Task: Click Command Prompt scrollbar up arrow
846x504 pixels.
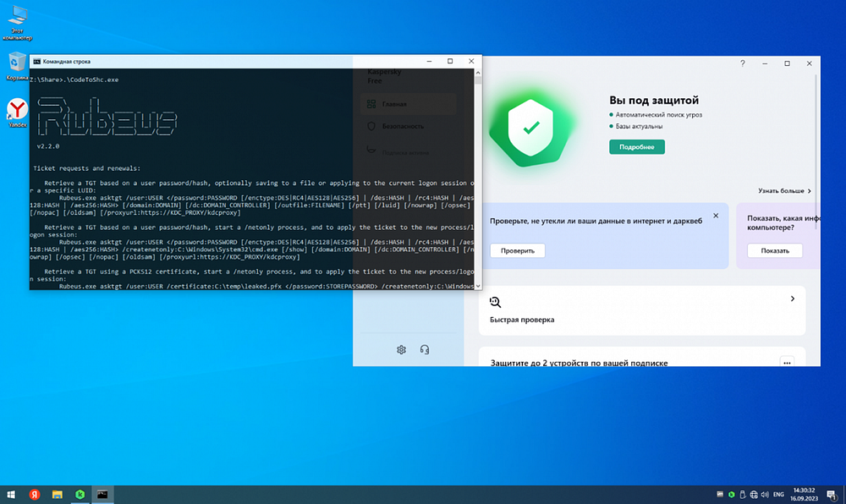Action: 477,72
